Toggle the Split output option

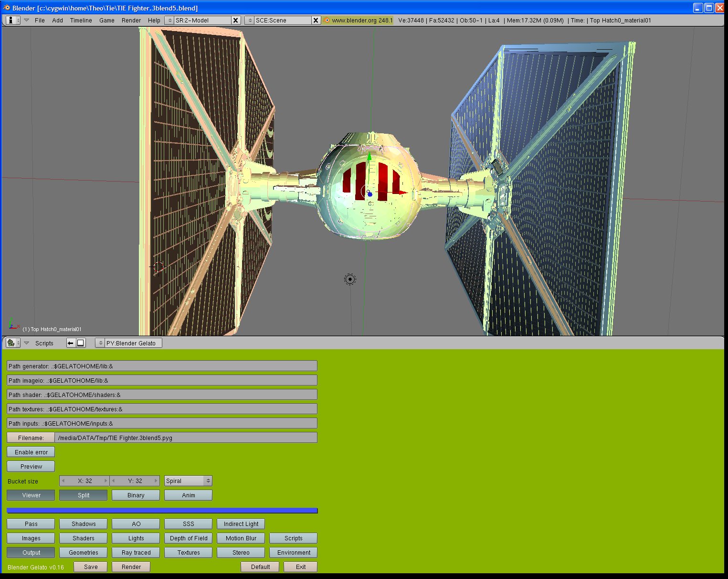(x=84, y=495)
